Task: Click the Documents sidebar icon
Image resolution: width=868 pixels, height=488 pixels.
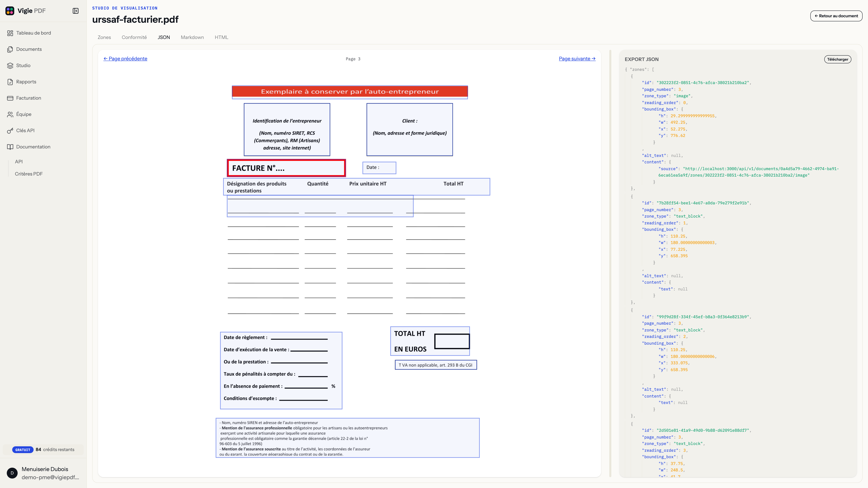Action: 10,49
